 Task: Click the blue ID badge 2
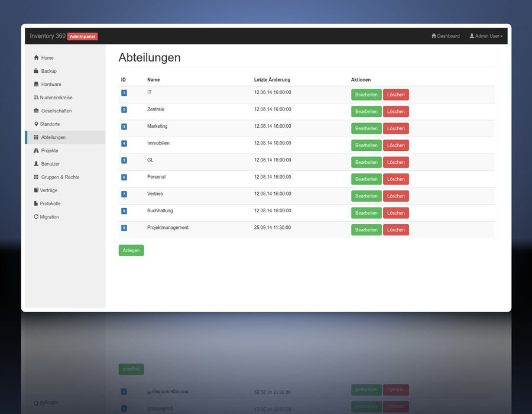(124, 109)
